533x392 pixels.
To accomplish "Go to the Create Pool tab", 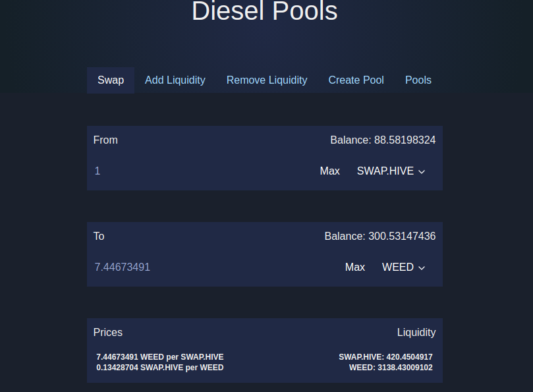I will click(x=356, y=80).
